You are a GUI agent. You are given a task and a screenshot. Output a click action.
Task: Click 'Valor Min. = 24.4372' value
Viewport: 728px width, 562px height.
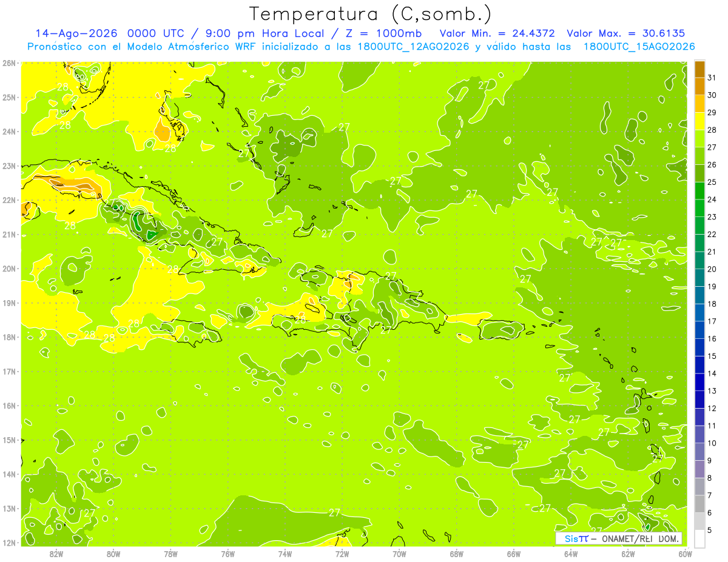pyautogui.click(x=497, y=33)
